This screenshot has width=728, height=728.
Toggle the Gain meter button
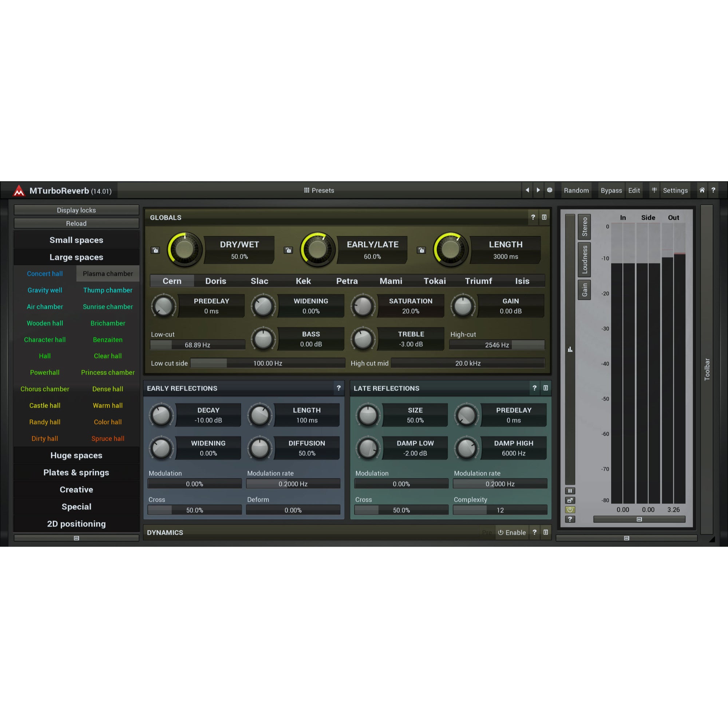coord(585,290)
